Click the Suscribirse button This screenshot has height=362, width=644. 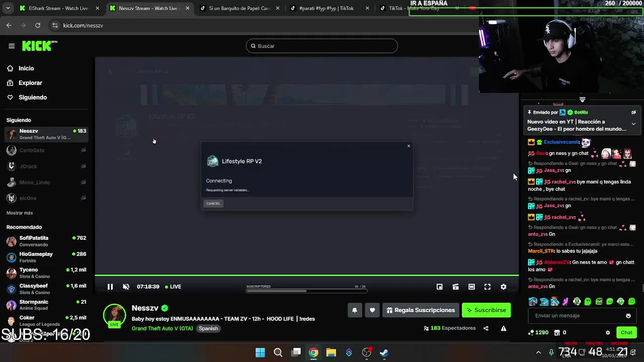point(487,310)
